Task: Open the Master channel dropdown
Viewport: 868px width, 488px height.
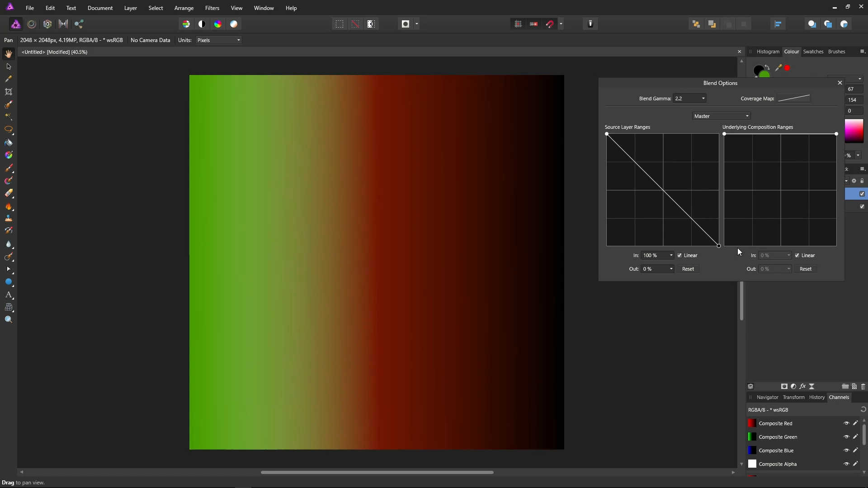Action: (x=721, y=116)
